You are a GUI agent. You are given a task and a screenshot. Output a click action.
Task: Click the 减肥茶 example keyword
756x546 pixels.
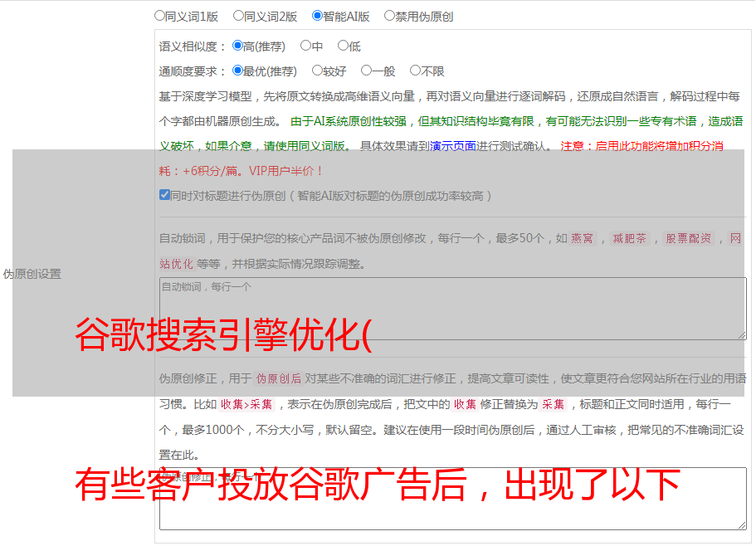click(x=629, y=238)
